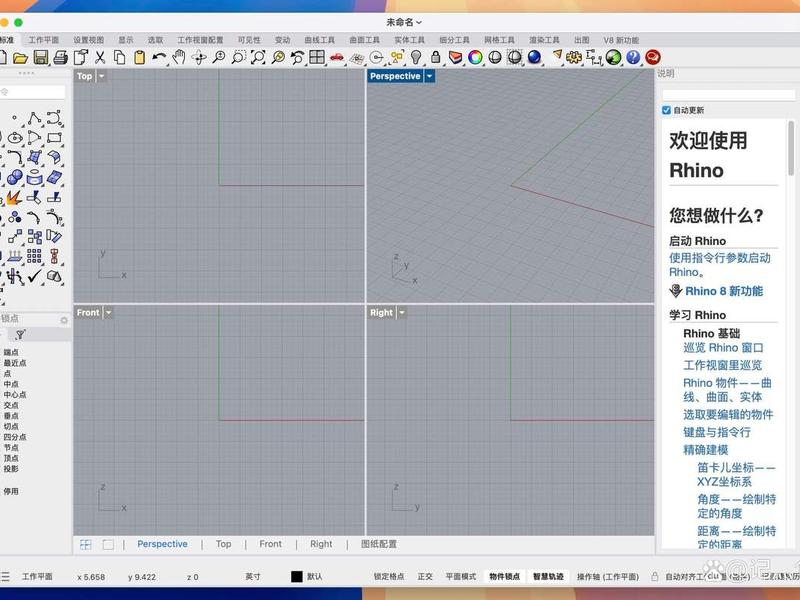Image resolution: width=800 pixels, height=600 pixels.
Task: Activate the Pan hand tool
Action: pyautogui.click(x=179, y=57)
